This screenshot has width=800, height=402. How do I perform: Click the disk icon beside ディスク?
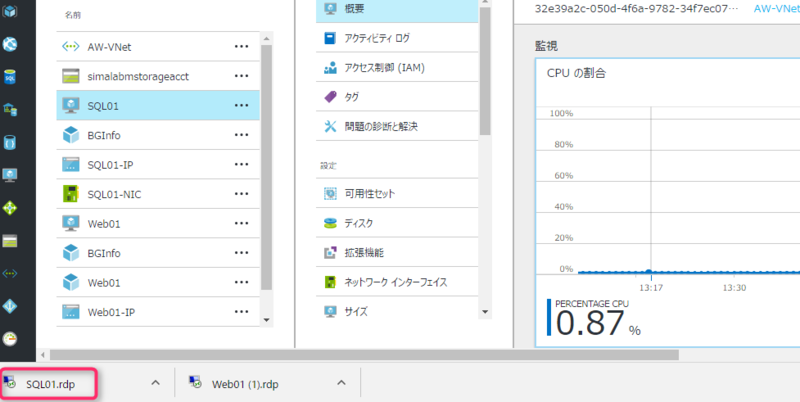(x=331, y=223)
